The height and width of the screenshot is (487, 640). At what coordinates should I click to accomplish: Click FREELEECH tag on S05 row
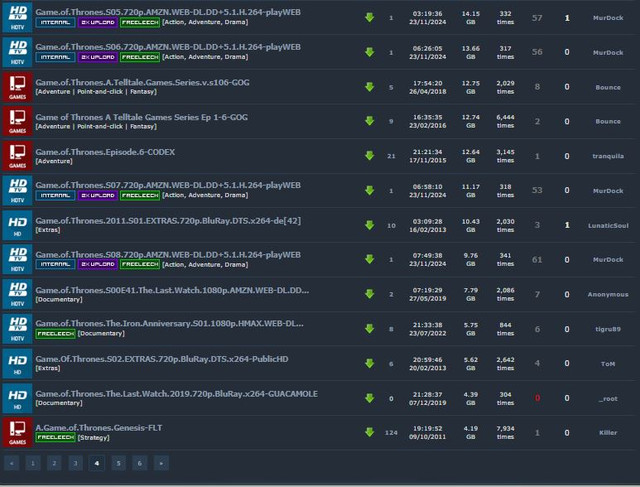(140, 22)
